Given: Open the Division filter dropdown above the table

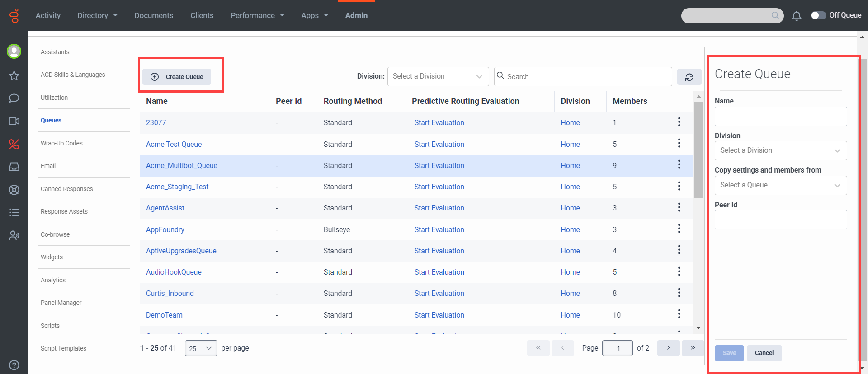Looking at the screenshot, I should coord(438,76).
